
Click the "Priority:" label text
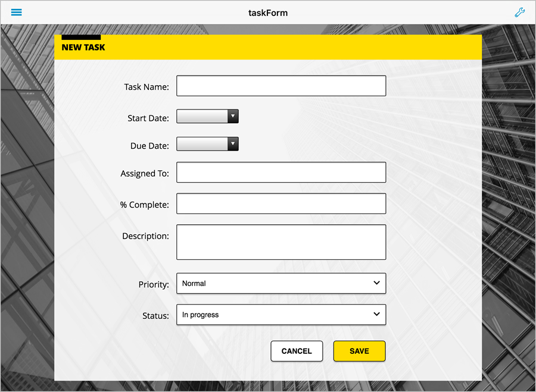pyautogui.click(x=154, y=285)
